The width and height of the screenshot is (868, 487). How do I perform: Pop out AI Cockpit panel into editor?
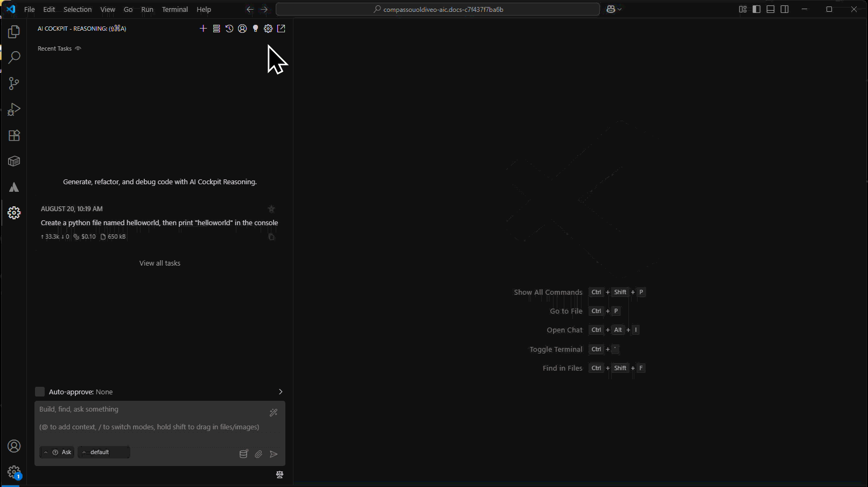(x=281, y=29)
